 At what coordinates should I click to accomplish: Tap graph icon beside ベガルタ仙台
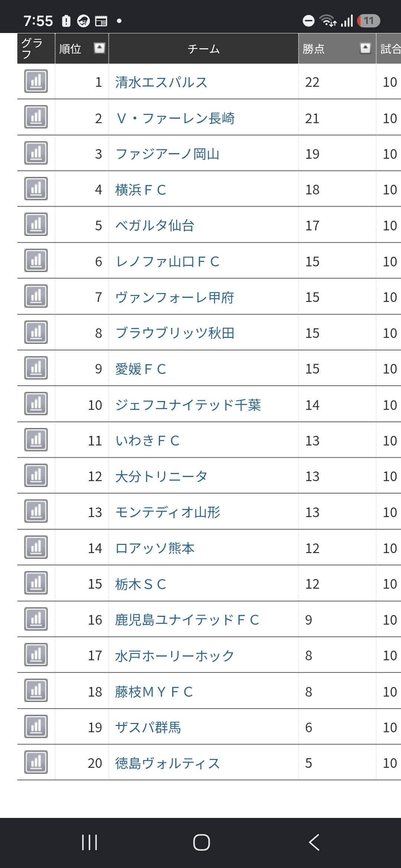(x=36, y=224)
